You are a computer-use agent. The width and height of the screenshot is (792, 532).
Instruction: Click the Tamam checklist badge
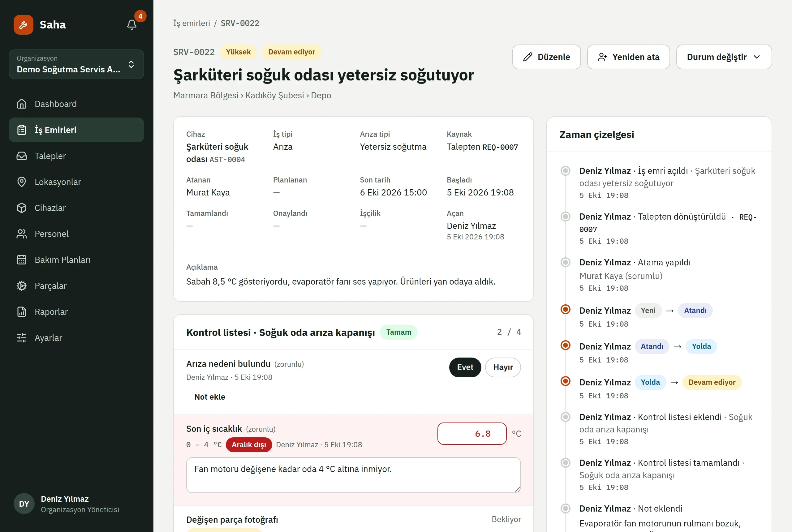(x=398, y=332)
